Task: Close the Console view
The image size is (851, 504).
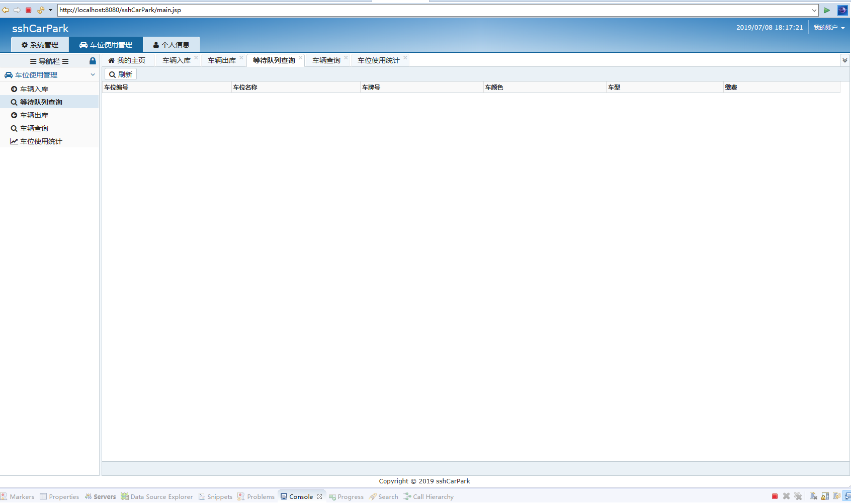Action: pyautogui.click(x=319, y=496)
